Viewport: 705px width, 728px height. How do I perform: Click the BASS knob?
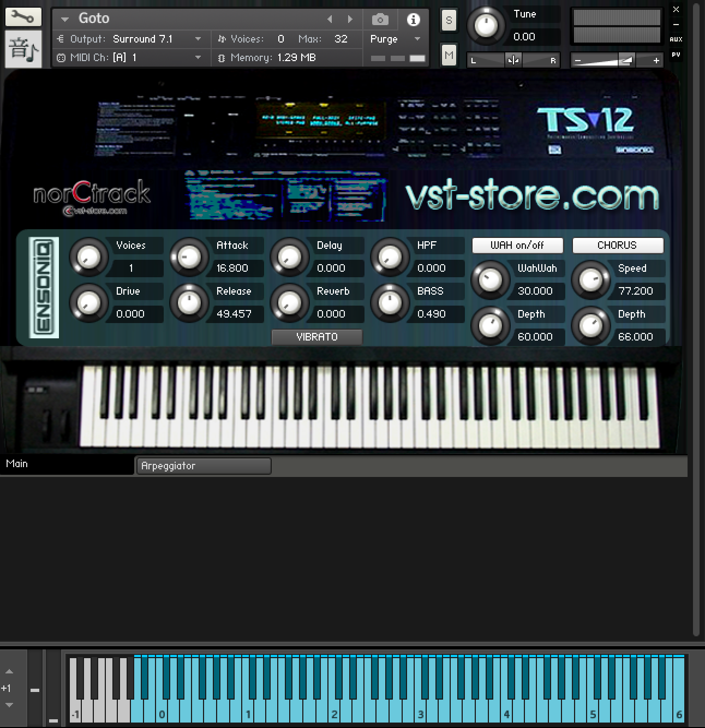pyautogui.click(x=390, y=303)
